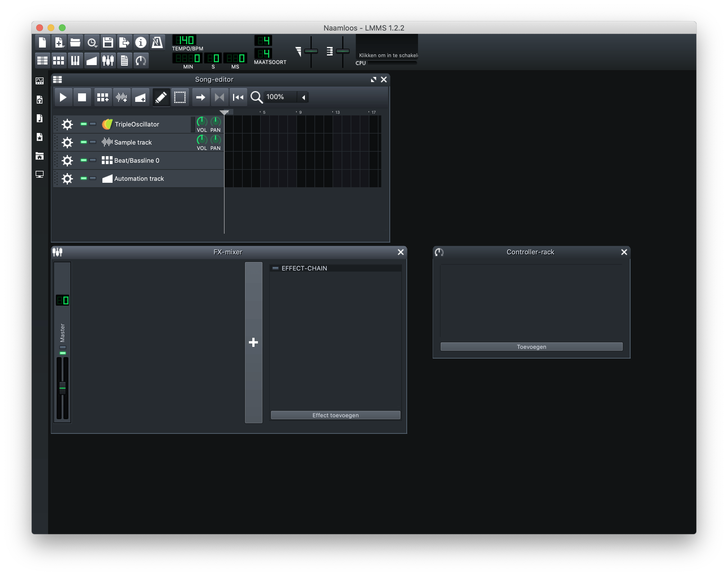Select the edit mode selection tool
728x576 pixels.
(180, 97)
